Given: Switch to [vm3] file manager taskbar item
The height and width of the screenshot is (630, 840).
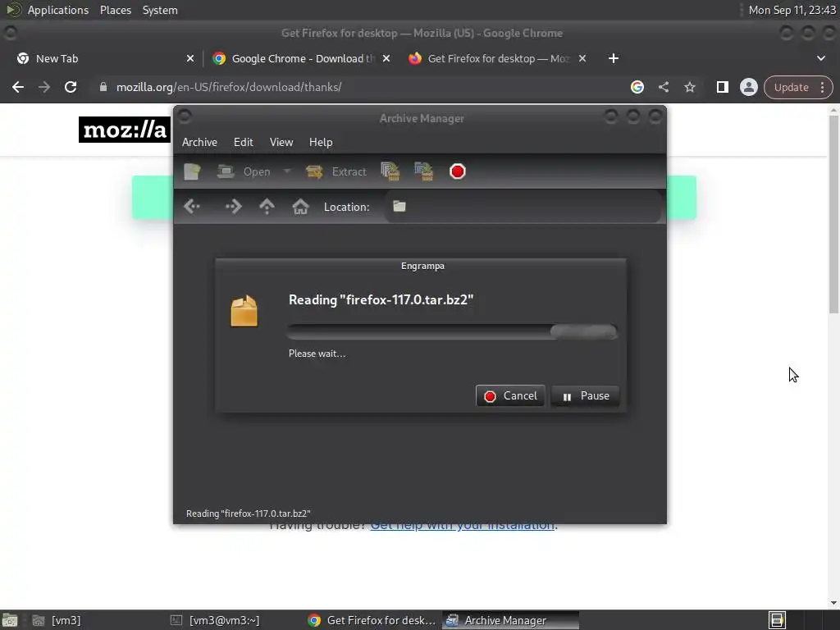Looking at the screenshot, I should pyautogui.click(x=57, y=620).
